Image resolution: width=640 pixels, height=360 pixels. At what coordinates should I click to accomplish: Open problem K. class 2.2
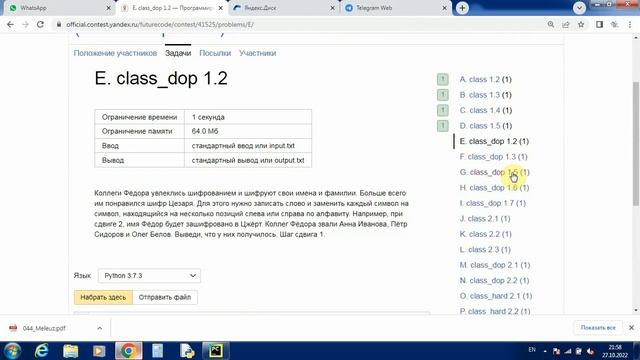click(x=485, y=234)
